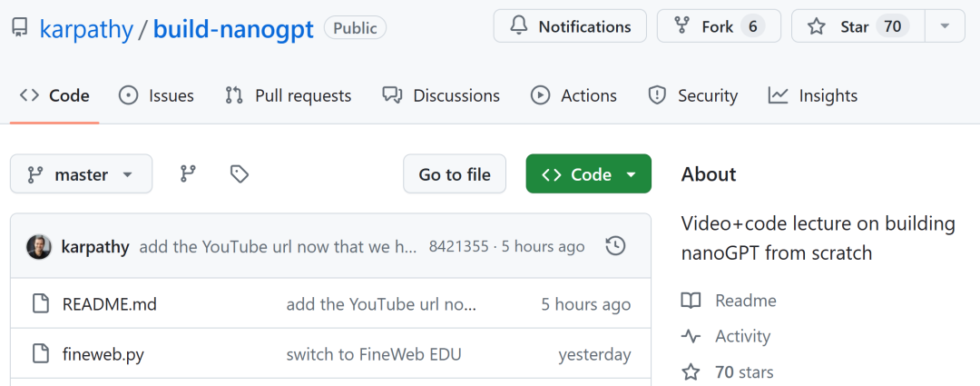The height and width of the screenshot is (386, 980).
Task: Click the README.md file icon
Action: point(39,304)
